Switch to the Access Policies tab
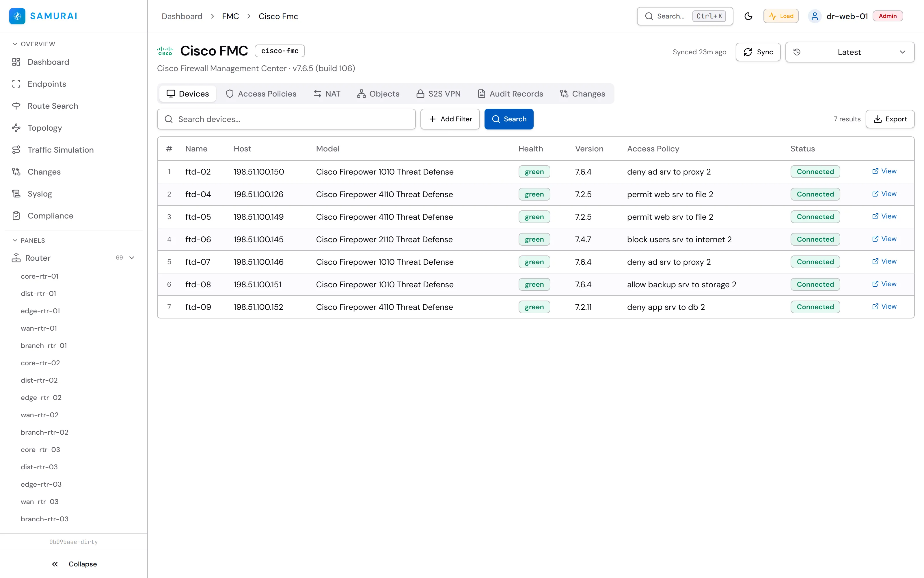The width and height of the screenshot is (924, 578). (261, 94)
